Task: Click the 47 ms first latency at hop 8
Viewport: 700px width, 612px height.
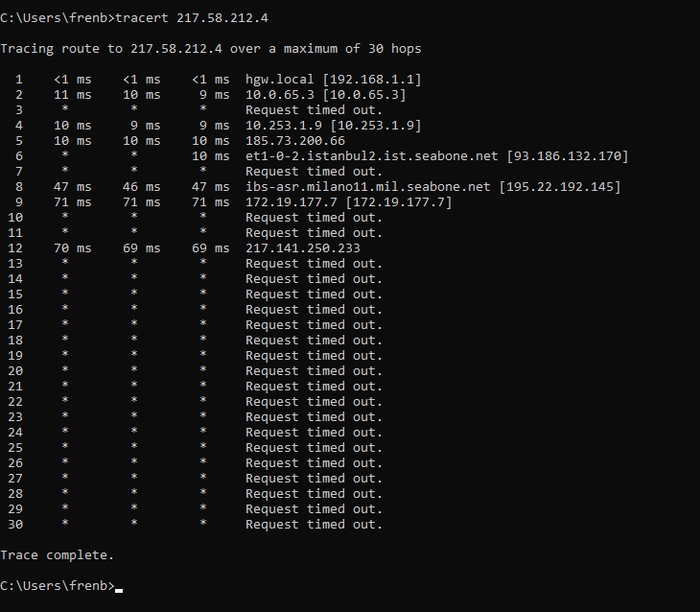Action: (72, 187)
